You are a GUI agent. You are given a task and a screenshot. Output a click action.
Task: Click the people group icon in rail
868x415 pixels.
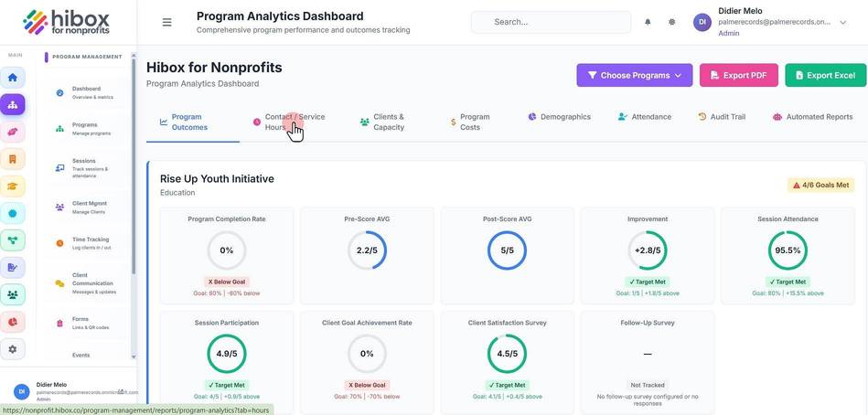click(12, 295)
